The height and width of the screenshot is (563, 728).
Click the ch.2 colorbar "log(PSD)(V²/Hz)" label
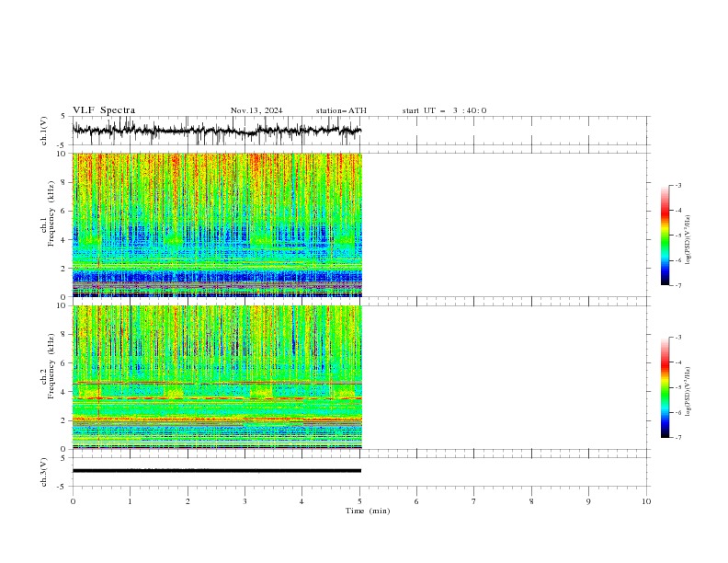pyautogui.click(x=688, y=392)
